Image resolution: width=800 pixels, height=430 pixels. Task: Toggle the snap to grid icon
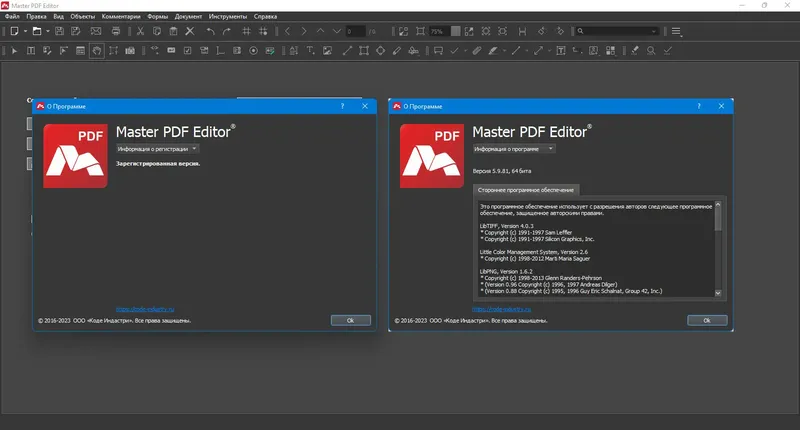pyautogui.click(x=263, y=31)
